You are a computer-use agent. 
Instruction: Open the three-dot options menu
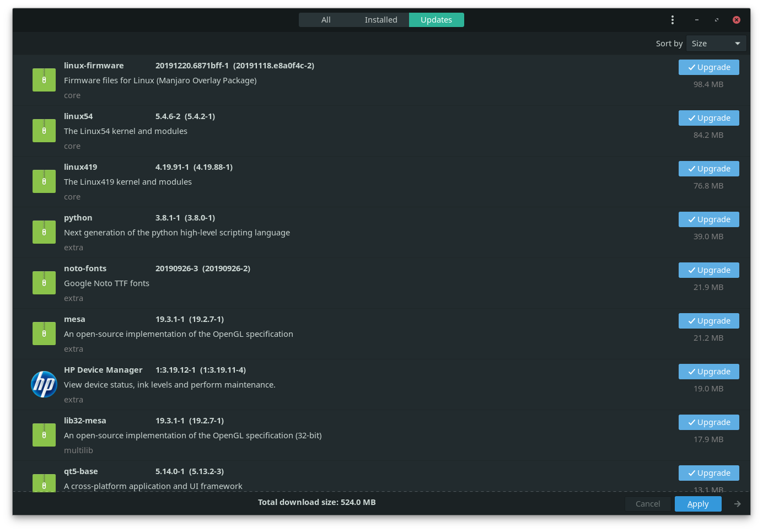673,20
